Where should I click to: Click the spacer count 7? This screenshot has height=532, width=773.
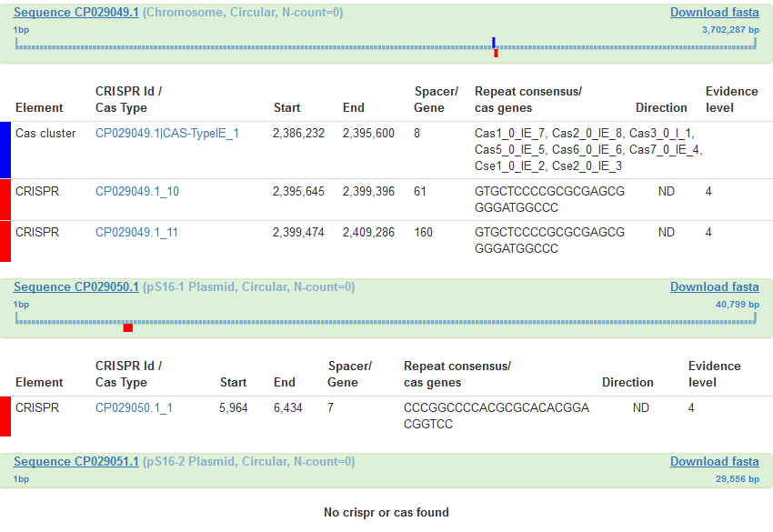pyautogui.click(x=331, y=407)
